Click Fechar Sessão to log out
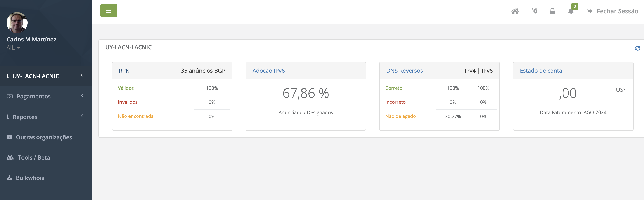This screenshot has width=644, height=200. click(617, 11)
